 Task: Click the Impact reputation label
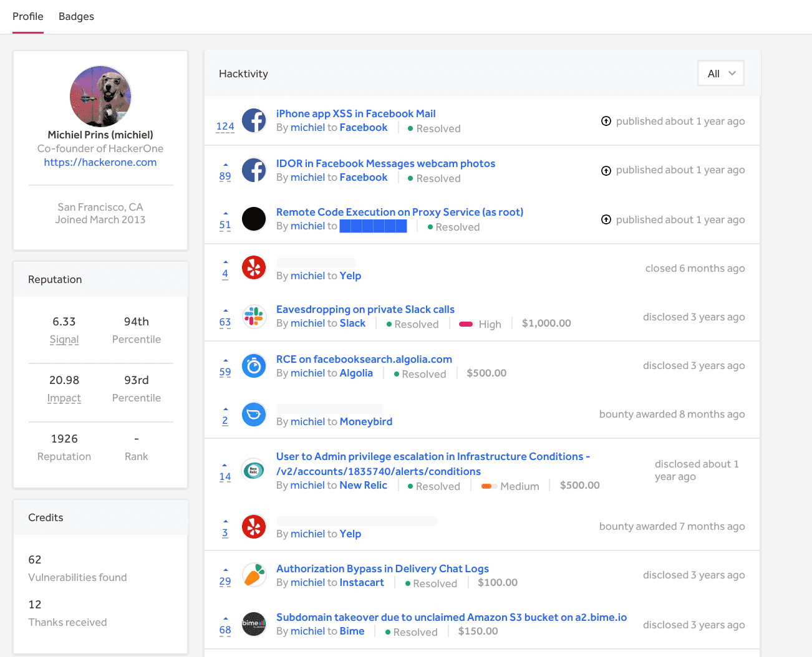[x=64, y=398]
